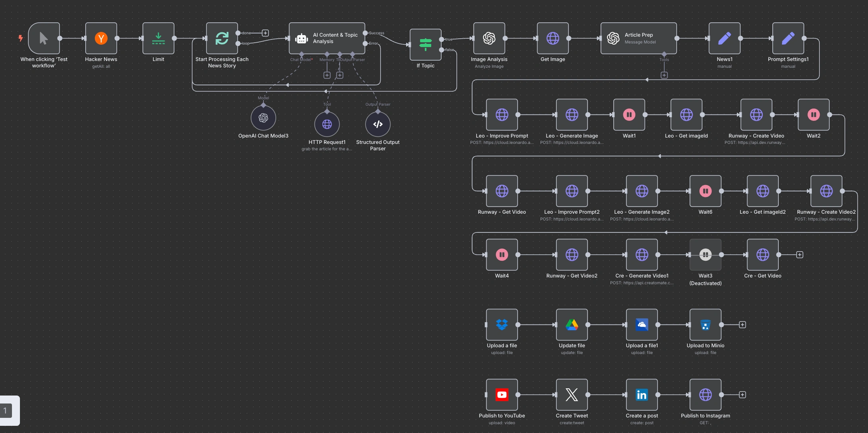Click the number 1 badge at bottom left

click(5, 411)
